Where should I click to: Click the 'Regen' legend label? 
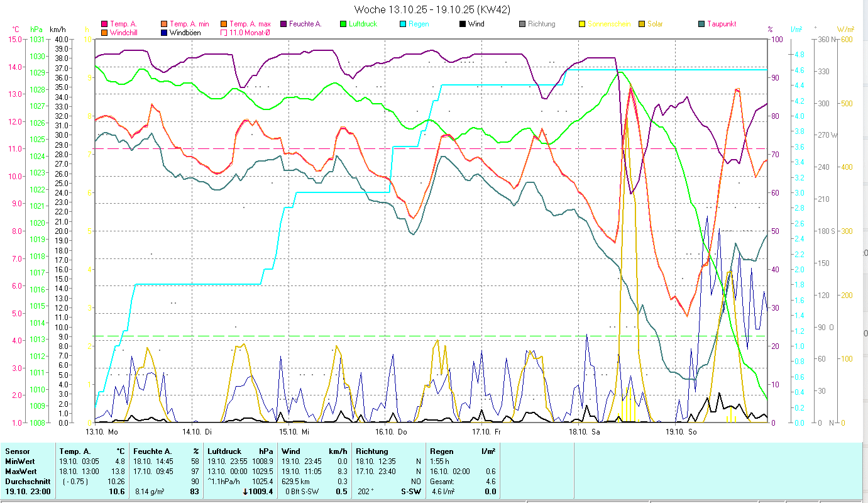pos(419,24)
